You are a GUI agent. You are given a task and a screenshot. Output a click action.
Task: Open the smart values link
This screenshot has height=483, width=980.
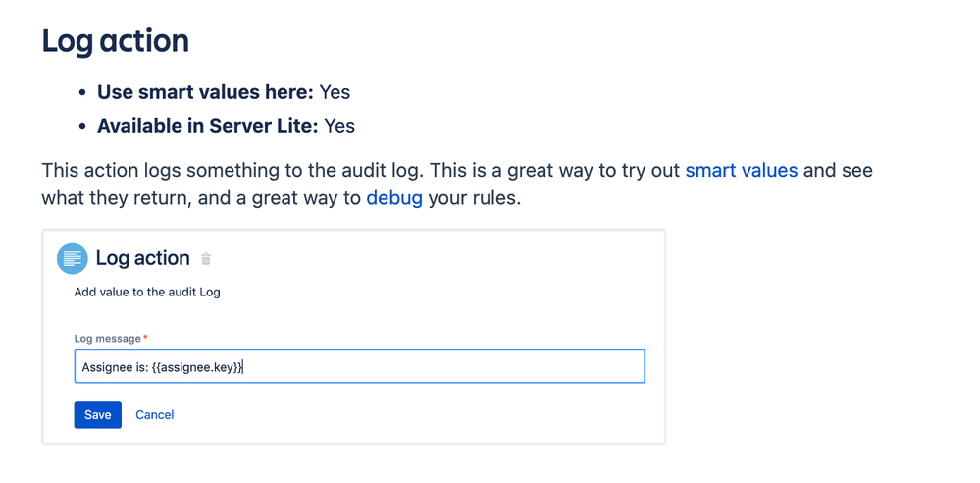[x=742, y=170]
